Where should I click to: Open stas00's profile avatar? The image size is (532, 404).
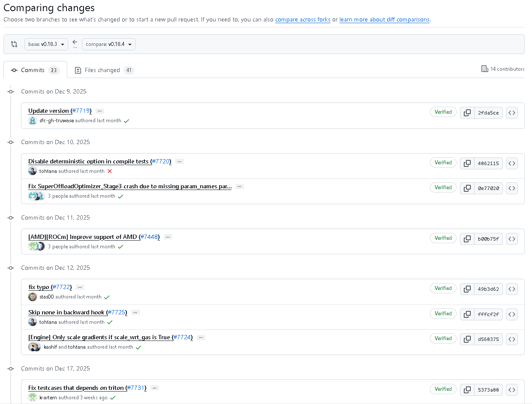(x=32, y=296)
